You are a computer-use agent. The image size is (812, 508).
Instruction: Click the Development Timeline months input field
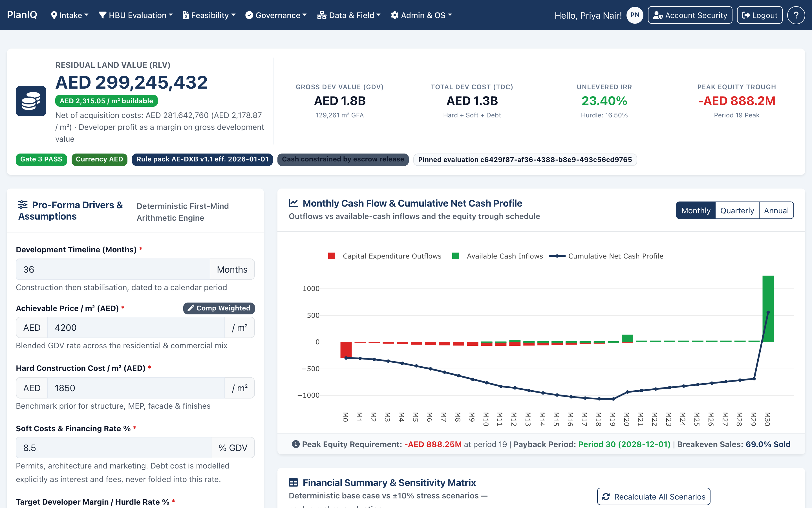pyautogui.click(x=113, y=269)
